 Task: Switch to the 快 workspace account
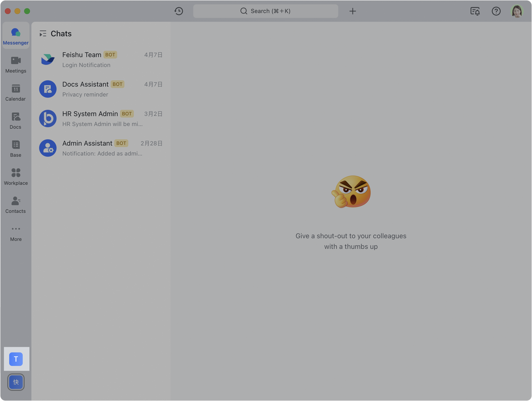16,382
